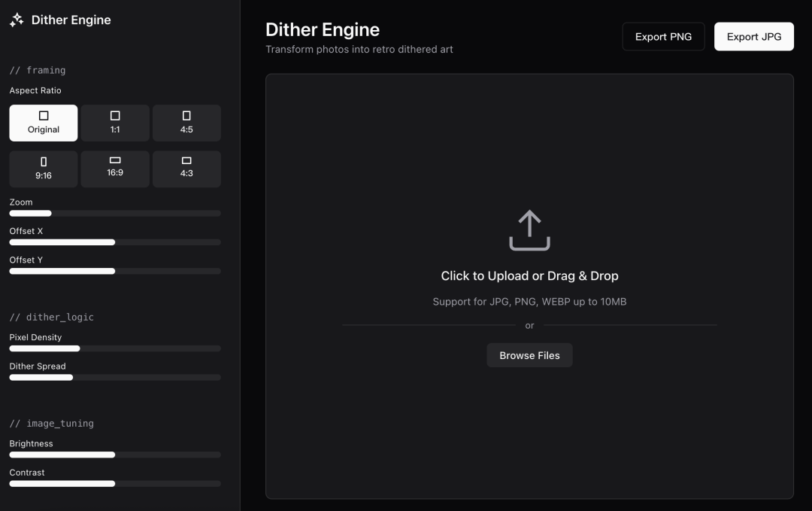Choose the 1:1 square aspect ratio

point(115,123)
